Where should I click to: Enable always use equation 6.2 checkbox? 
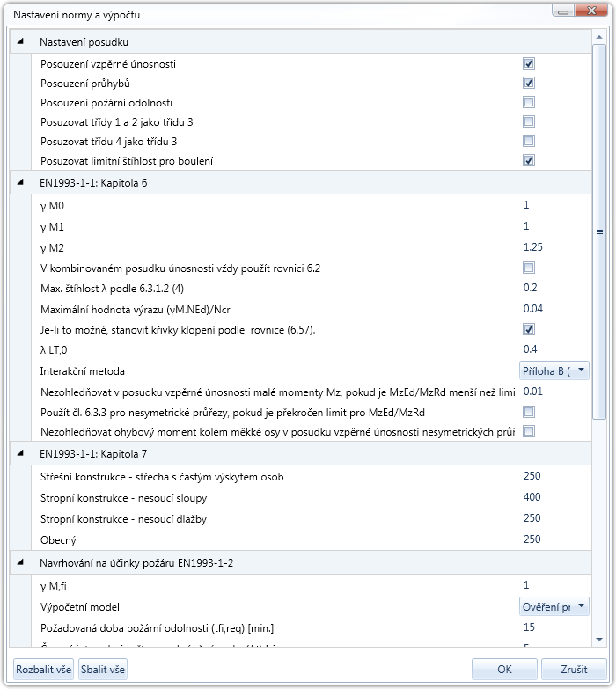(x=529, y=268)
